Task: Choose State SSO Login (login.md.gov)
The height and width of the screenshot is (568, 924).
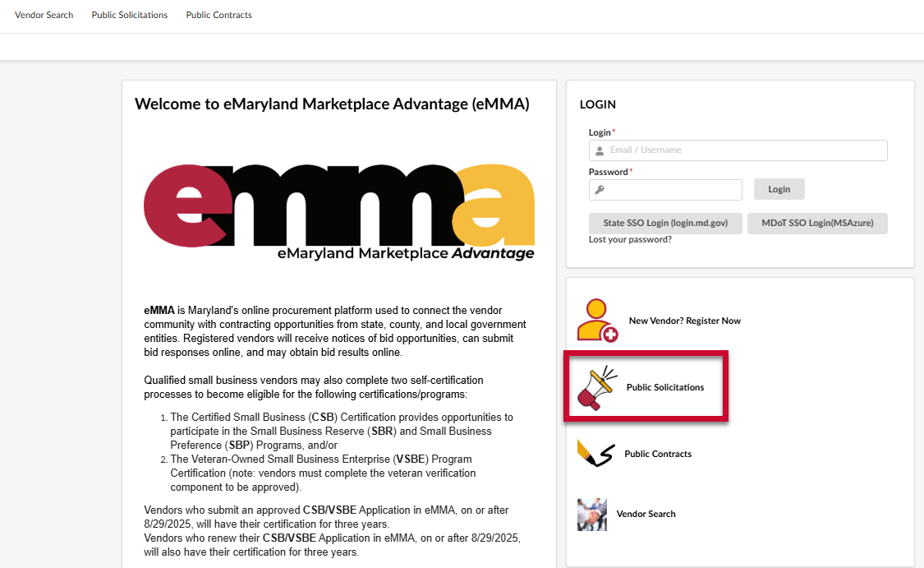Action: tap(665, 223)
